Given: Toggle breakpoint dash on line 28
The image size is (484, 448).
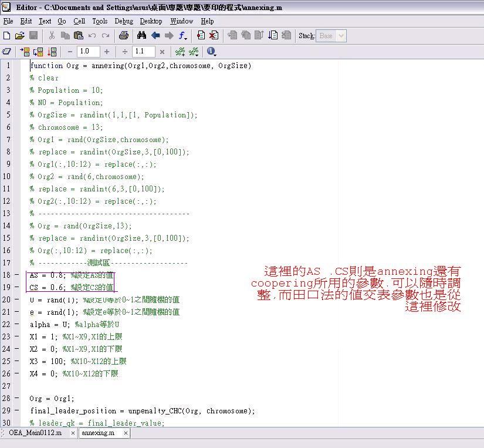Looking at the screenshot, I should coord(16,399).
